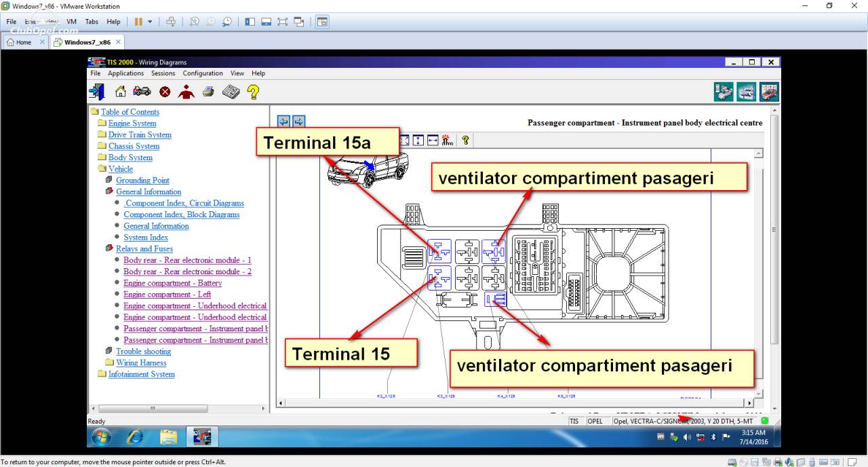Open help with yellow question mark icon

click(253, 92)
